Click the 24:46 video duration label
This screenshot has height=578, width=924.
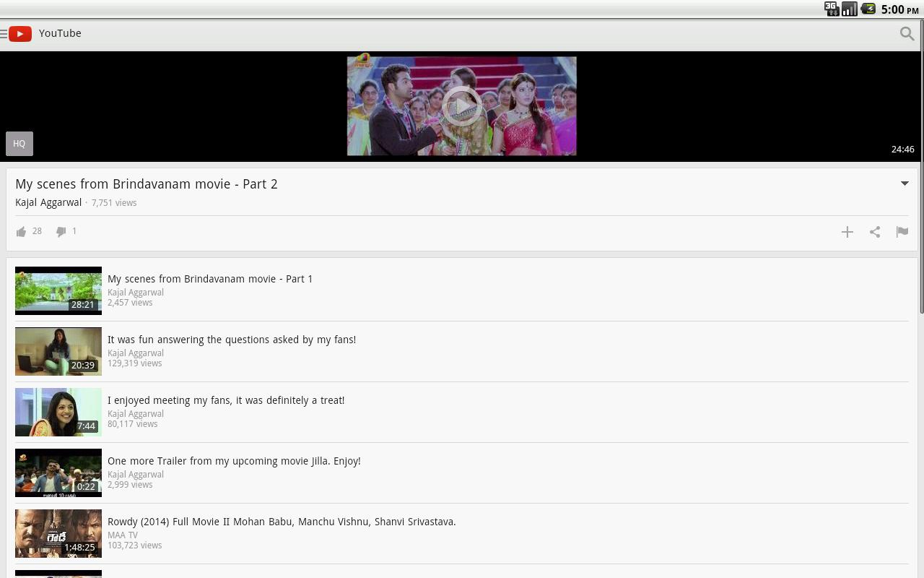pyautogui.click(x=902, y=150)
